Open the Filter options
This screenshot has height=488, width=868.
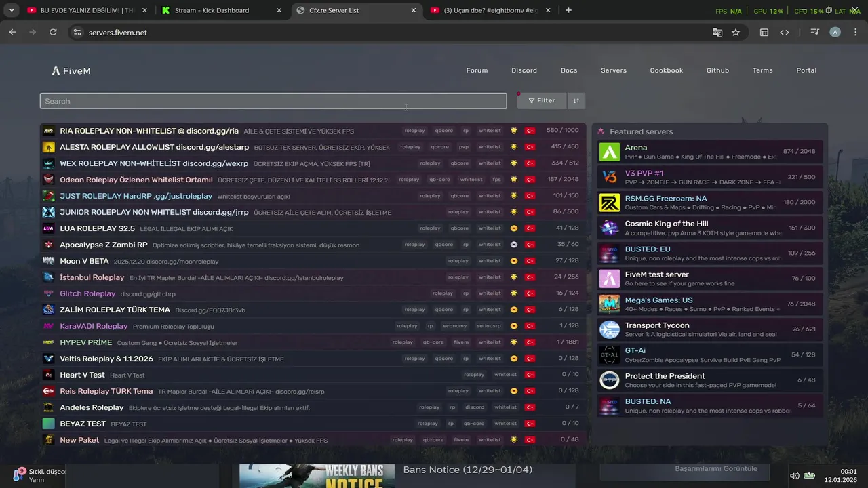(541, 101)
